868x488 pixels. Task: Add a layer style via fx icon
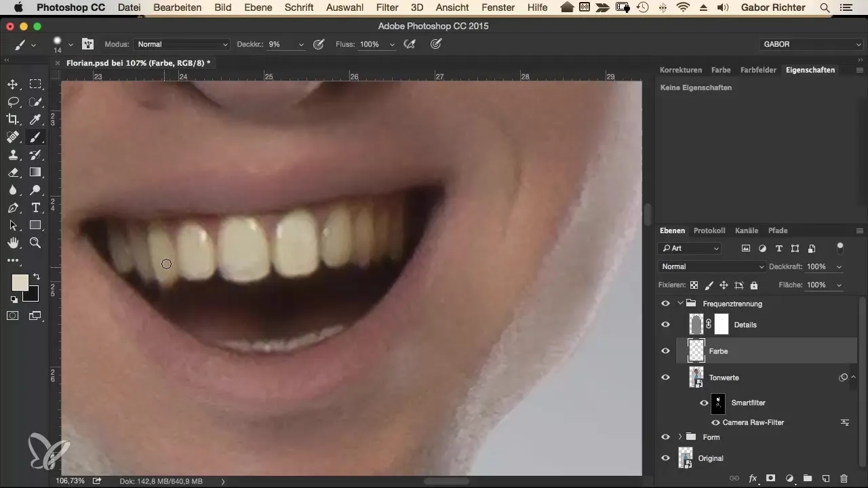click(753, 478)
